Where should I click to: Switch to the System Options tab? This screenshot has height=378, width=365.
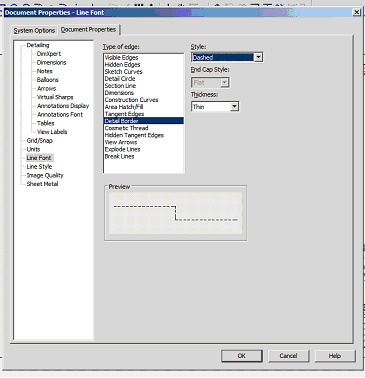(x=34, y=30)
